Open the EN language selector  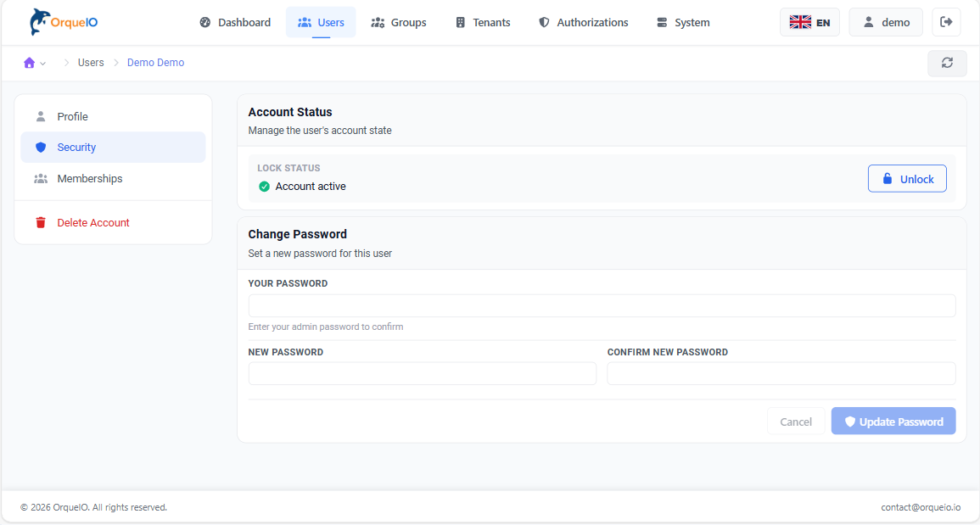coord(809,21)
